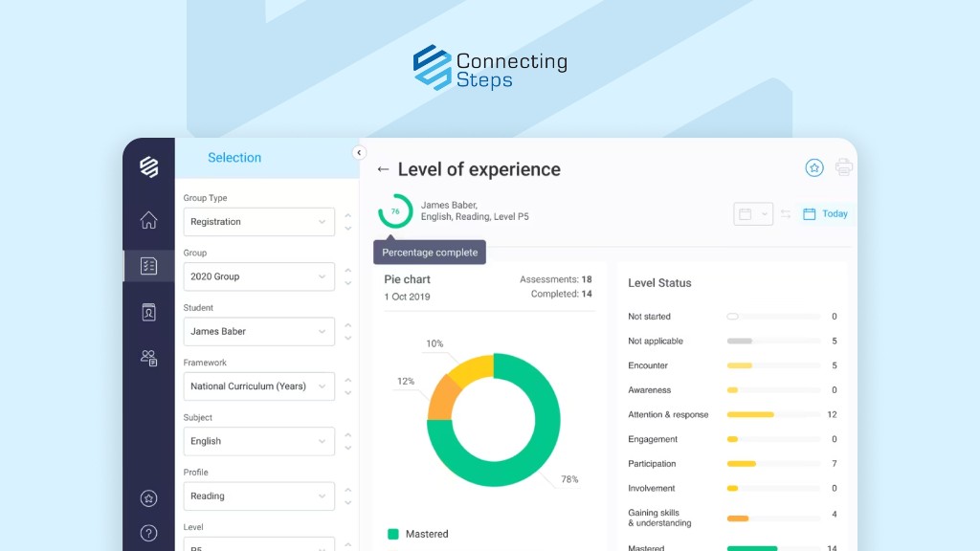Click the Not started progress bar
Viewport: 980px width, 551px height.
[773, 317]
